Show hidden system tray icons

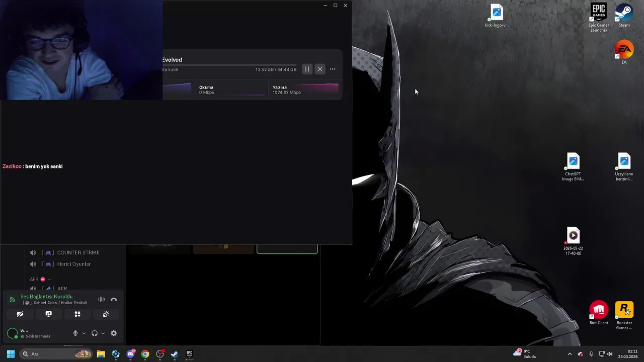(x=570, y=354)
